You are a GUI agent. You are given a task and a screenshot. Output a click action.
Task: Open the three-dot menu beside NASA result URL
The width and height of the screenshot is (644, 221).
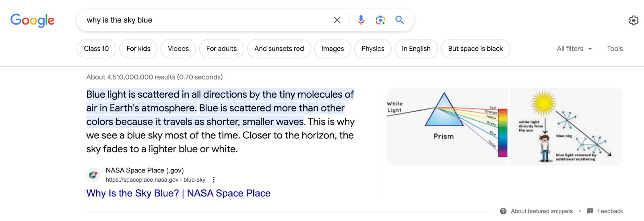(214, 180)
